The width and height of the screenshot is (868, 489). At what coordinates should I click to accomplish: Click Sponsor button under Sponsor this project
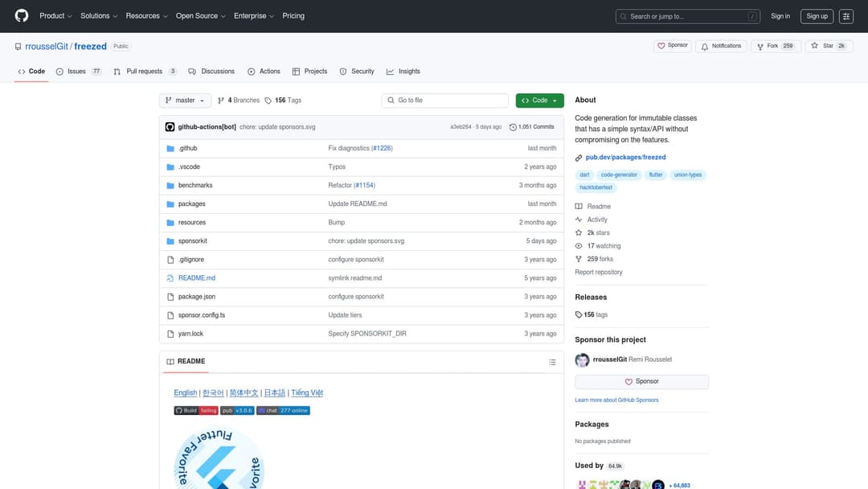point(641,381)
